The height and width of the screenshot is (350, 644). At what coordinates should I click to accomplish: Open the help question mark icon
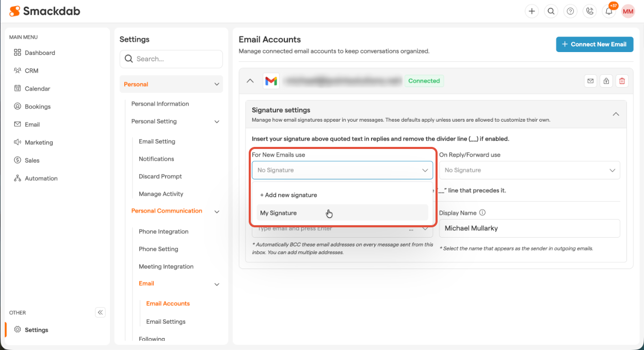570,11
